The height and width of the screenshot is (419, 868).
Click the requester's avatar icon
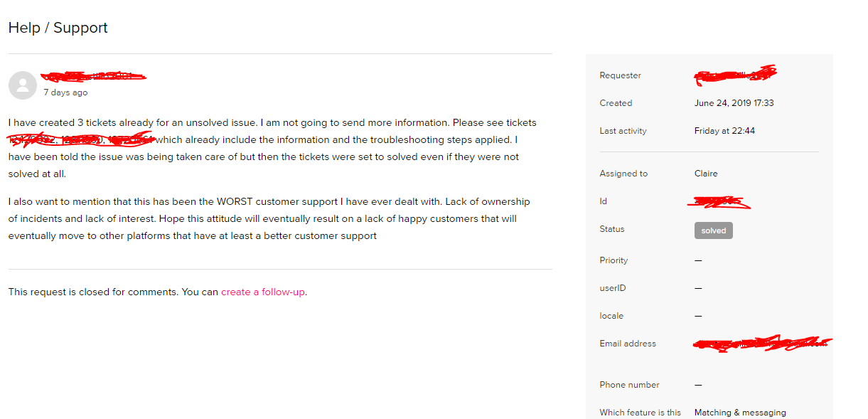(22, 85)
